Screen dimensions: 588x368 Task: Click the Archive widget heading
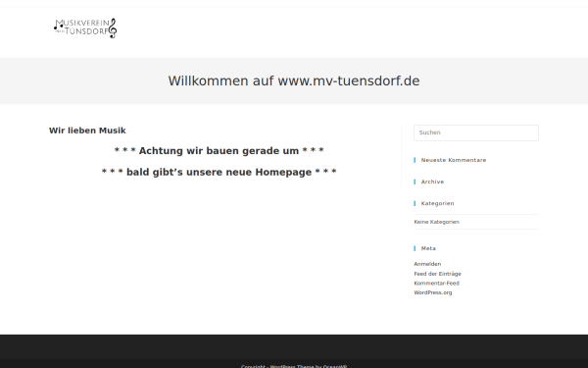432,182
